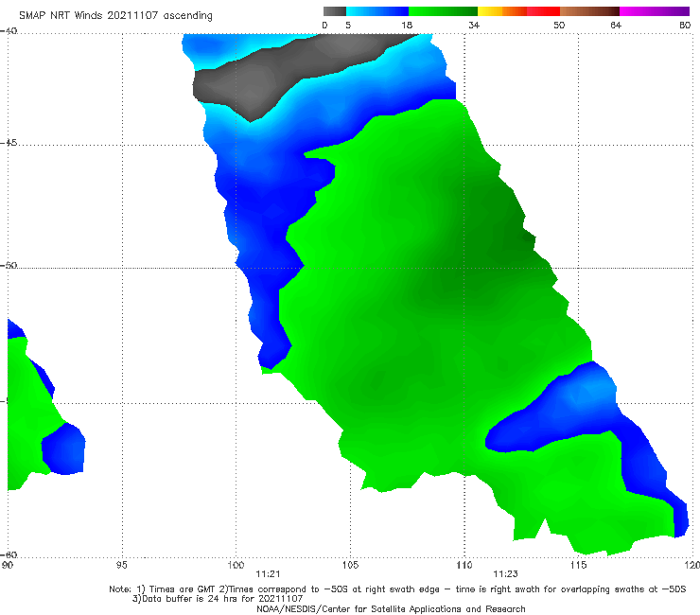Click the gray 0-5 segment of the color bar
The image size is (700, 615).
[335, 11]
